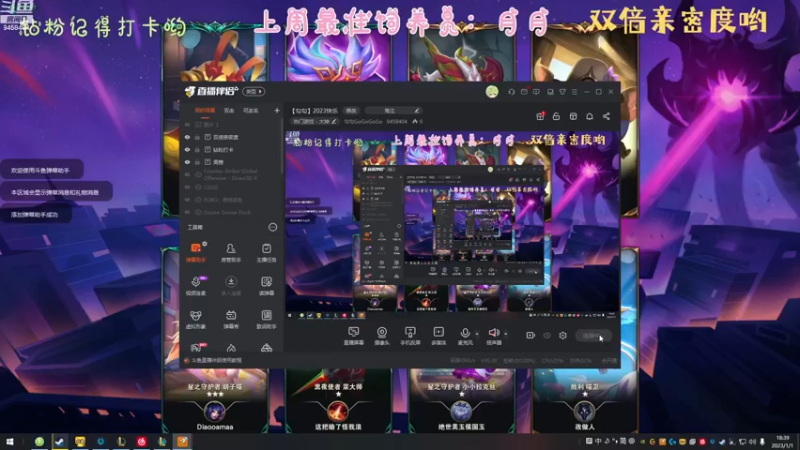The image size is (800, 450).
Task: Hide the 双倍亲密度 layer with eye icon
Action: [x=187, y=137]
